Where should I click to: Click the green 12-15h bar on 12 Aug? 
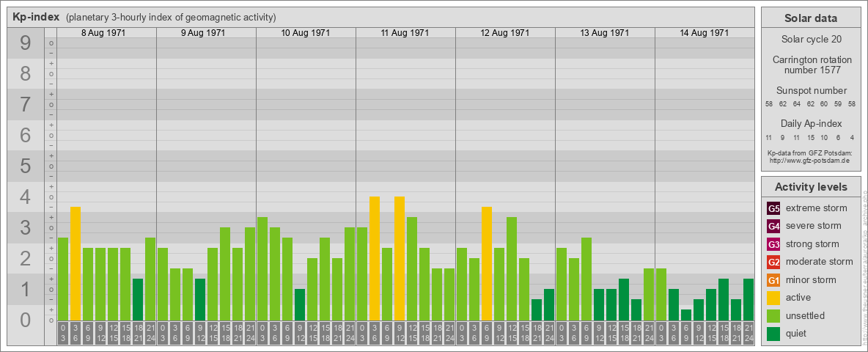tap(512, 268)
